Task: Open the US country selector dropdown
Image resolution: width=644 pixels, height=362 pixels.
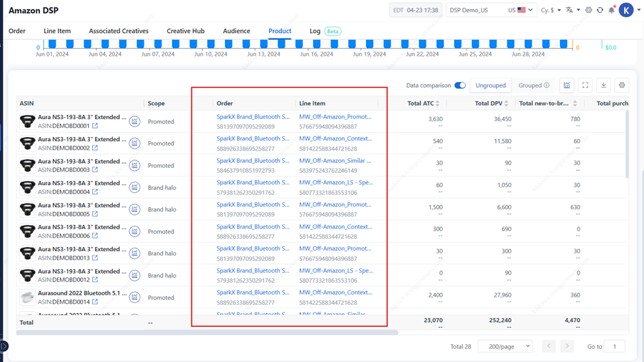Action: click(x=520, y=10)
